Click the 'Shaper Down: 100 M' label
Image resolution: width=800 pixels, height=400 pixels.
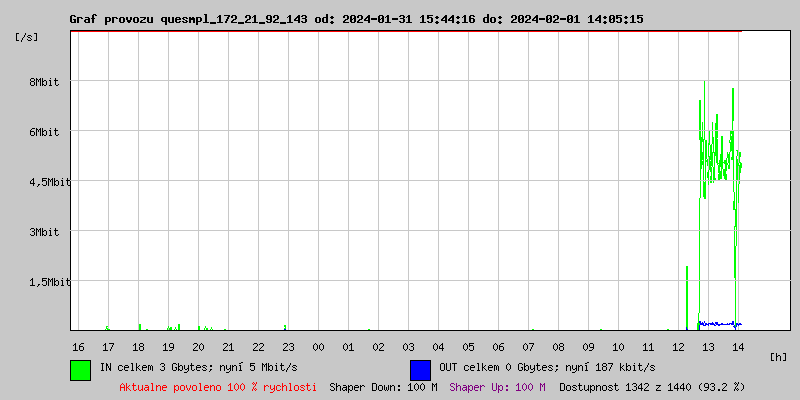coord(383,387)
